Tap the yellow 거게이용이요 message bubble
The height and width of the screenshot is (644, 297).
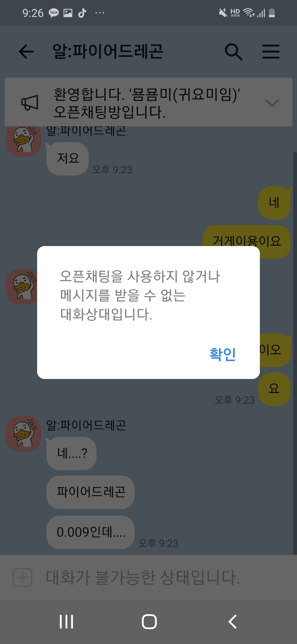(x=247, y=241)
